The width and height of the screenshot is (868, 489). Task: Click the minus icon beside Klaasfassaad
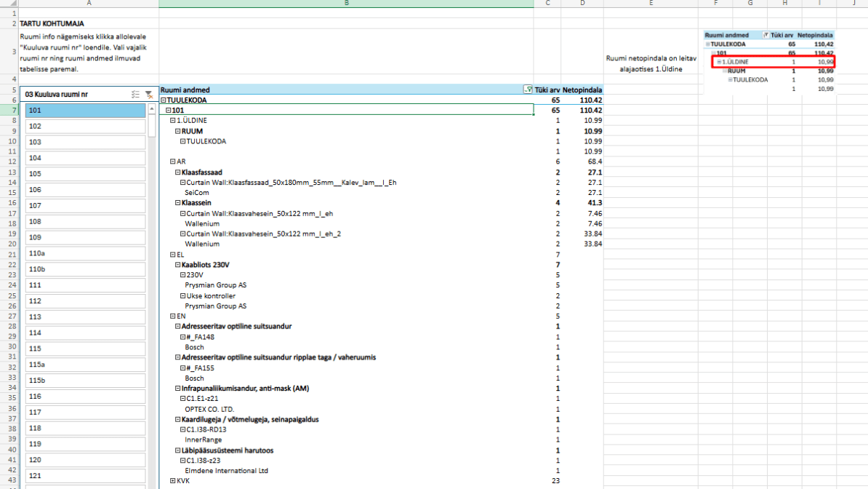point(177,172)
